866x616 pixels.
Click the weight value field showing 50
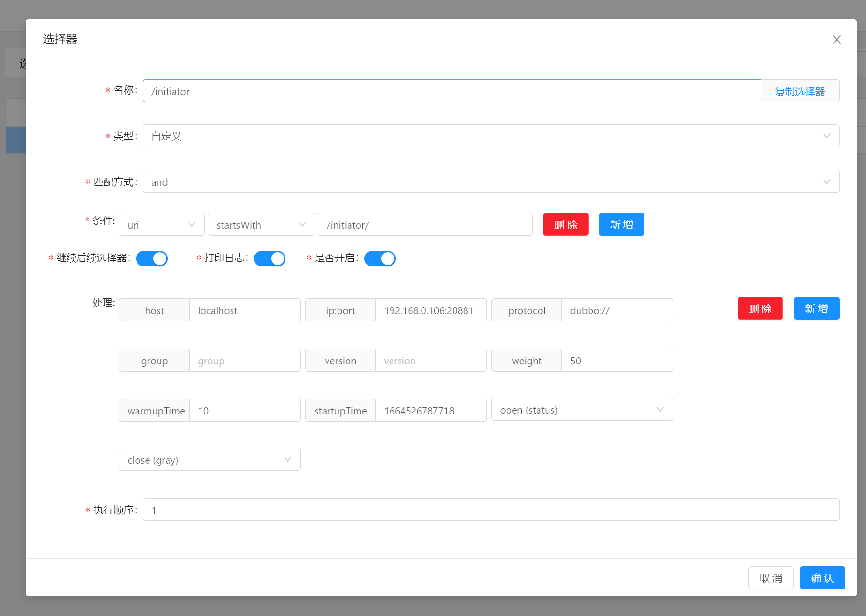pos(617,360)
